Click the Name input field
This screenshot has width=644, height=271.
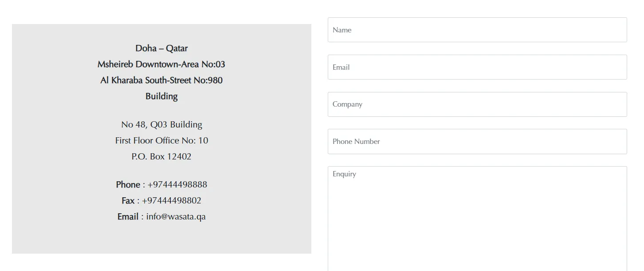(477, 30)
